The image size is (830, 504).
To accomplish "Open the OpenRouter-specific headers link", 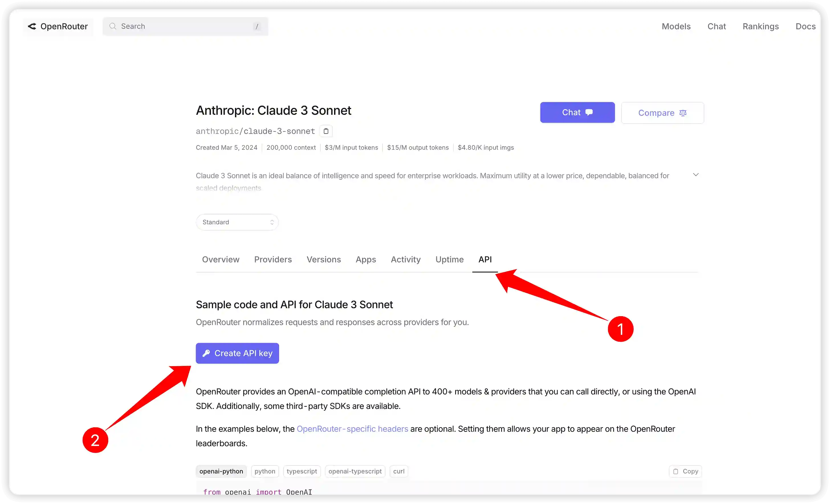I will (x=352, y=429).
